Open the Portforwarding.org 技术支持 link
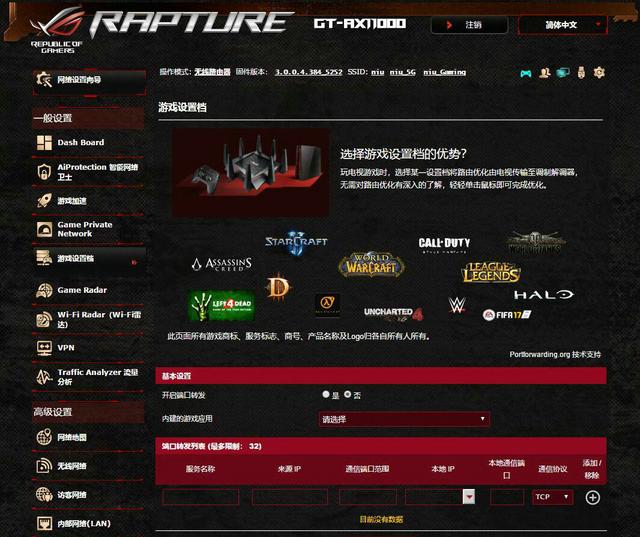 555,354
